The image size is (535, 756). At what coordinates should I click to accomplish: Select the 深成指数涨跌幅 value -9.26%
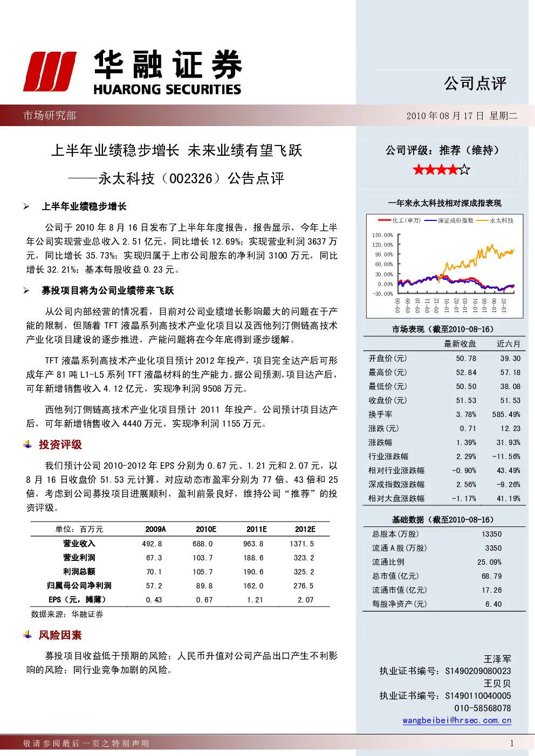pyautogui.click(x=509, y=484)
